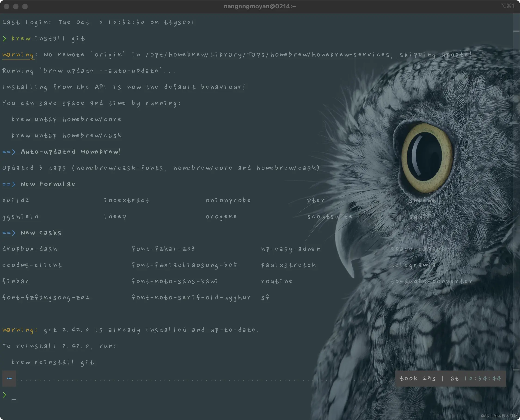Viewport: 520px width, 420px height.
Task: Click the 'To reinstall 2.42.0, run:' line
Action: click(59, 346)
